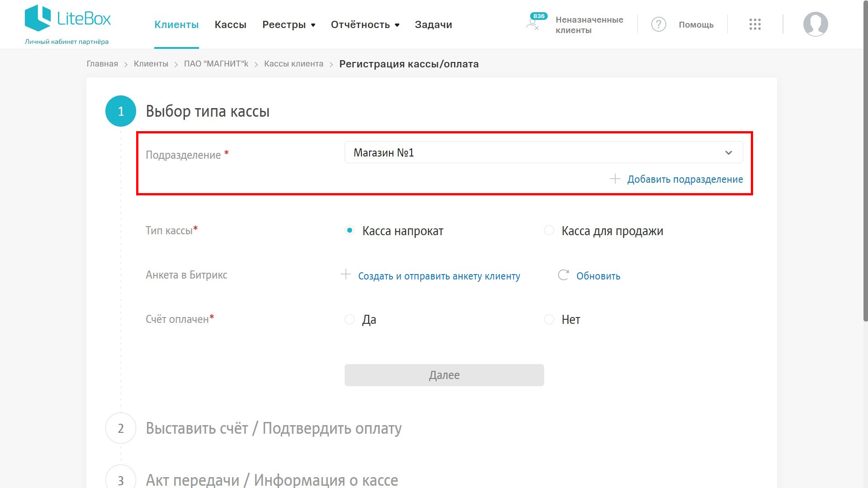Viewport: 868px width, 488px height.
Task: Open Кассы клиента breadcrumb
Action: 294,64
